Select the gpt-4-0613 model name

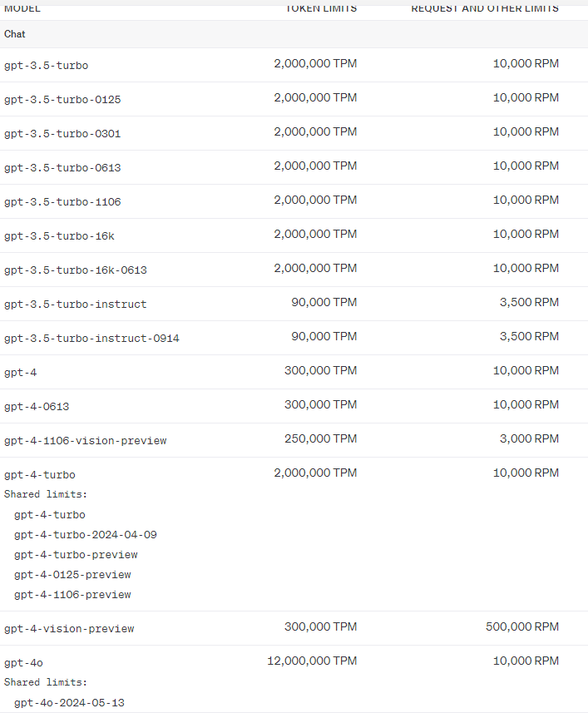37,407
